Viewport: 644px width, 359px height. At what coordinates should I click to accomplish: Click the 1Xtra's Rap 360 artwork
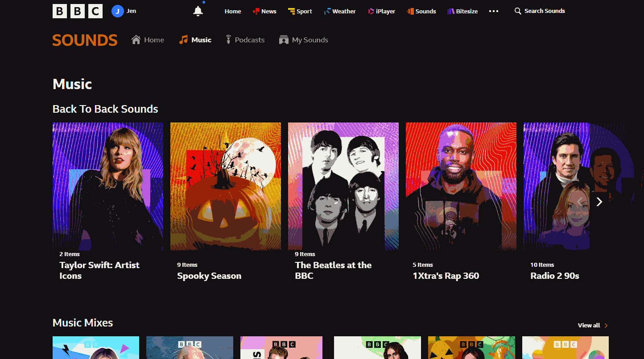(x=461, y=186)
